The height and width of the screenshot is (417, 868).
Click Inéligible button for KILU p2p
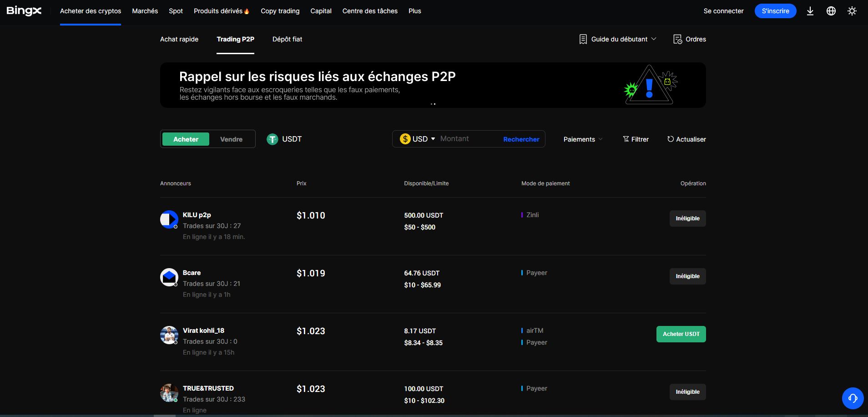[688, 219]
